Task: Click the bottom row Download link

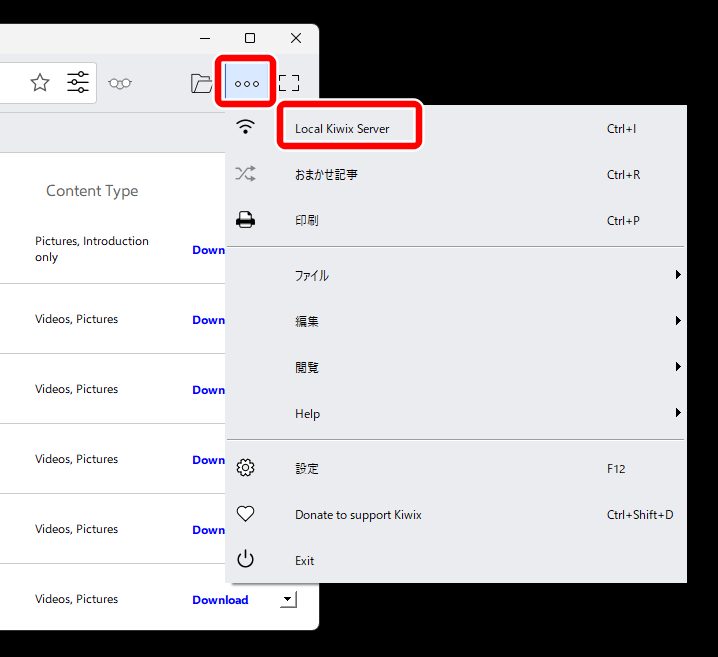Action: coord(220,600)
